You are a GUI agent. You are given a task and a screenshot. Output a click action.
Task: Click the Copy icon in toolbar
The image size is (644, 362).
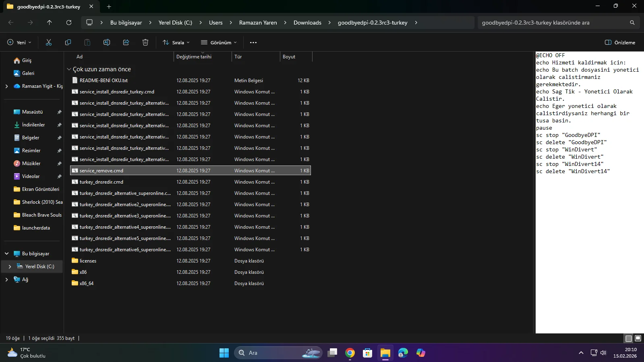(x=68, y=42)
